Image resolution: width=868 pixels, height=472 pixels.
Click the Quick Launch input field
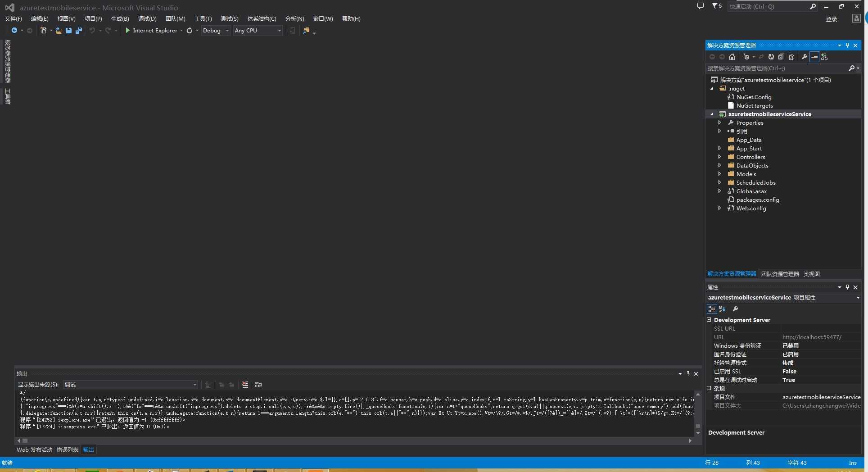click(768, 6)
